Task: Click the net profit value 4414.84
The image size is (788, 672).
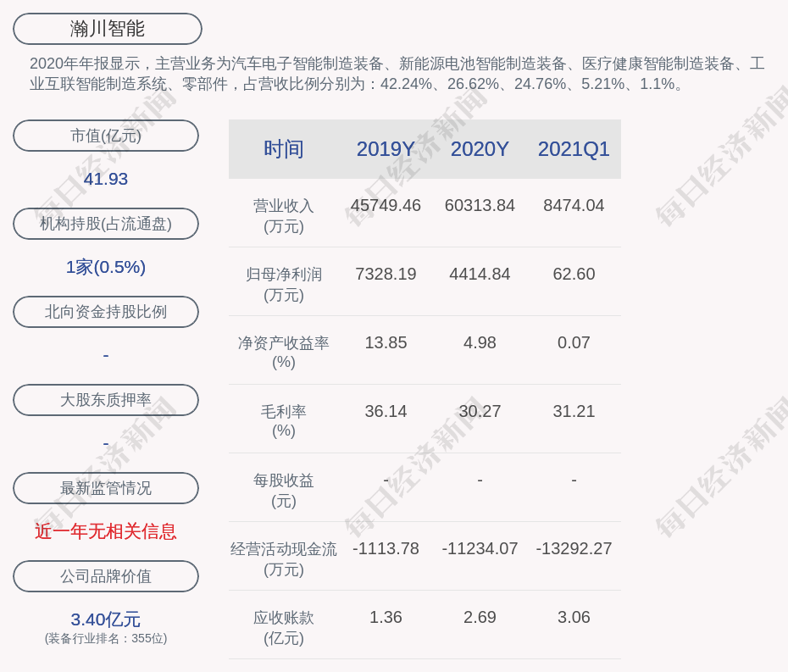Action: (x=480, y=274)
